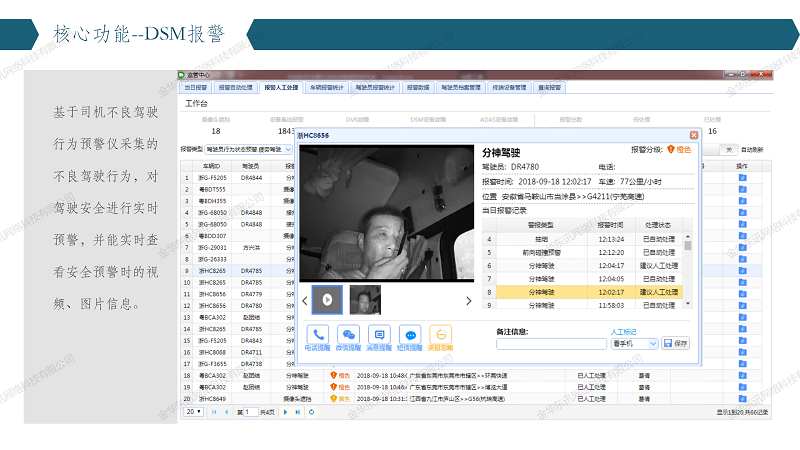The height and width of the screenshot is (450, 800).
Task: Go to next page in pagination bar
Action: [285, 411]
